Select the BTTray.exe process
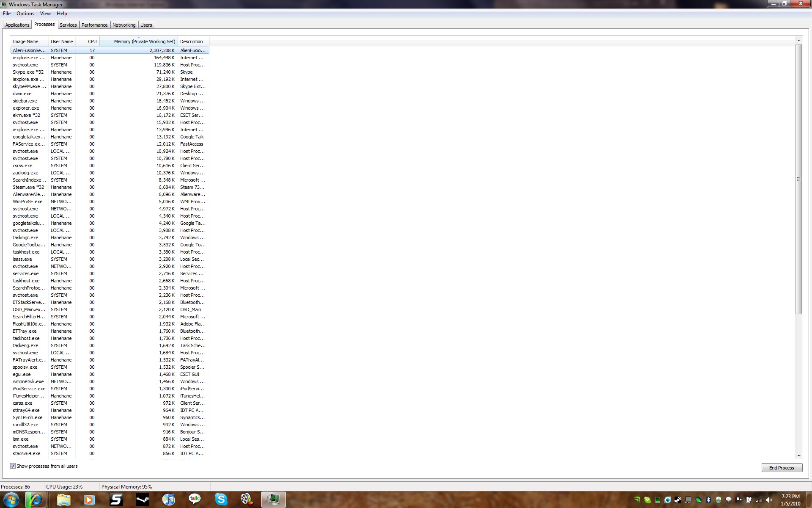 pyautogui.click(x=110, y=331)
